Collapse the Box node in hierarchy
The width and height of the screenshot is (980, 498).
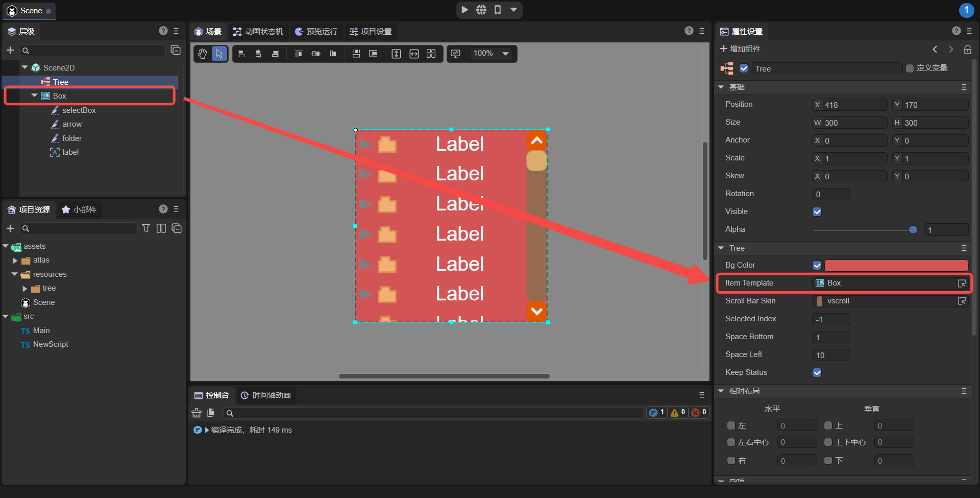pos(34,96)
